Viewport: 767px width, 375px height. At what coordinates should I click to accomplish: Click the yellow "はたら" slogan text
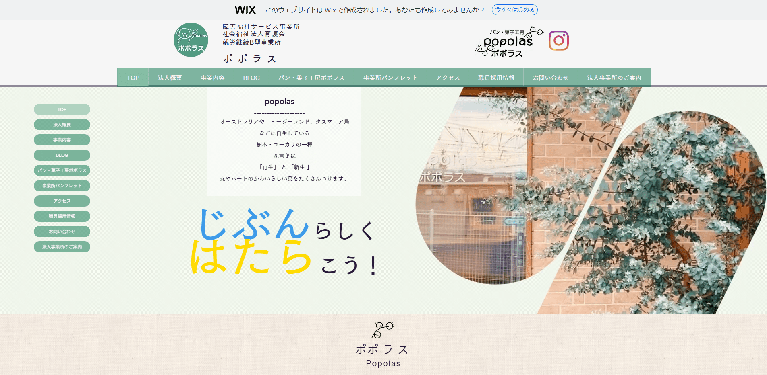point(251,257)
